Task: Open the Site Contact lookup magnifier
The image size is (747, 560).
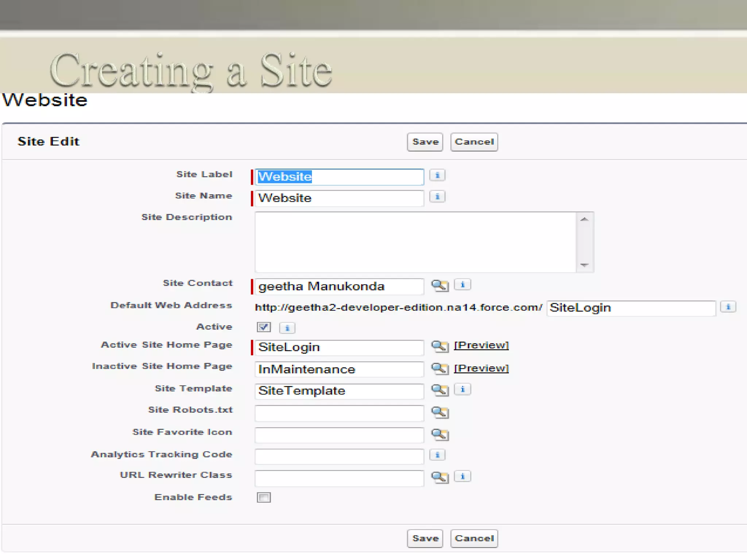Action: click(440, 285)
